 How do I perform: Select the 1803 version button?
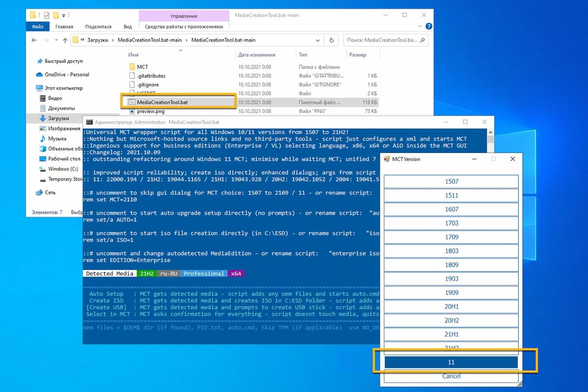coord(451,251)
